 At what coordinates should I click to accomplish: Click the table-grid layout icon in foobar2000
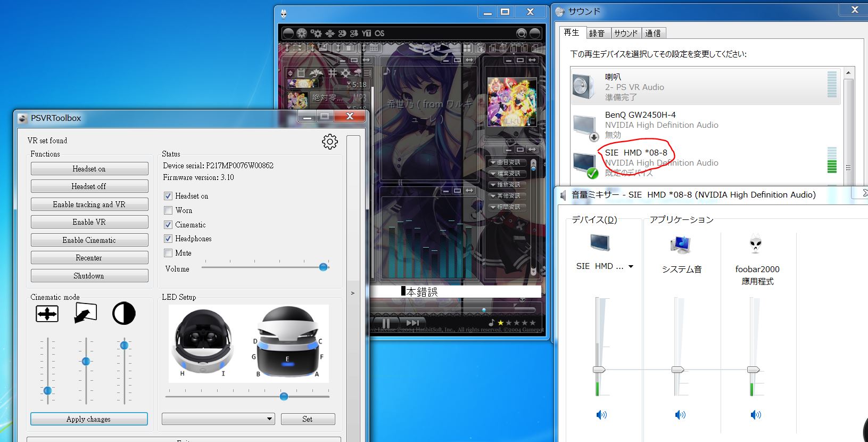374,48
